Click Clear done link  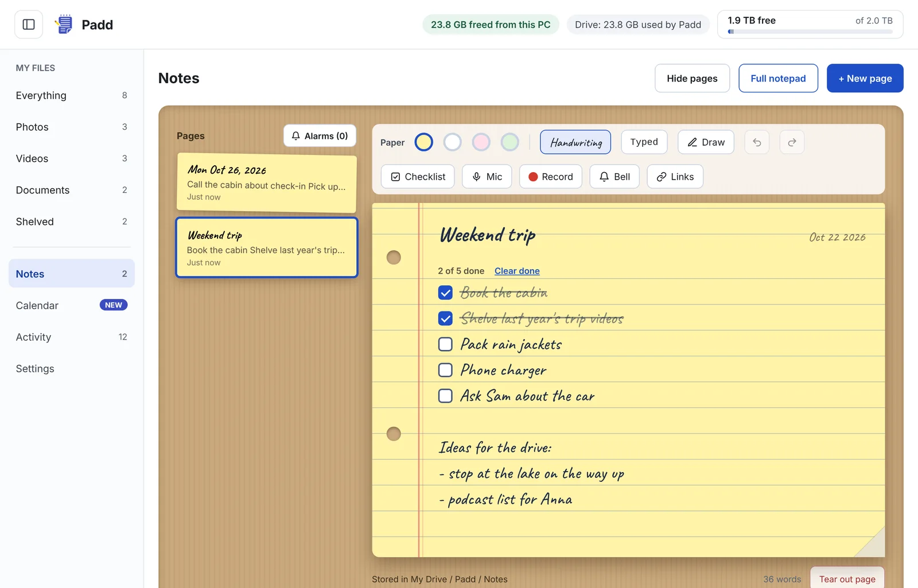pos(517,271)
